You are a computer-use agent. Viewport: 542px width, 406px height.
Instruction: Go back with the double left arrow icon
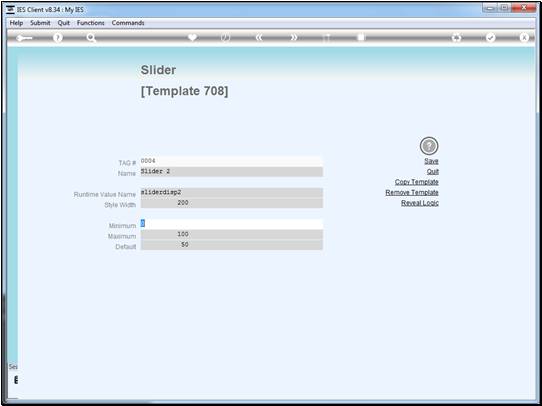pyautogui.click(x=259, y=38)
